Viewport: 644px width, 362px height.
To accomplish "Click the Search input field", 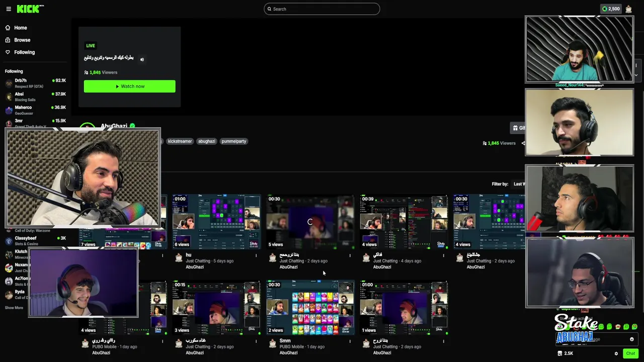I will (x=322, y=9).
